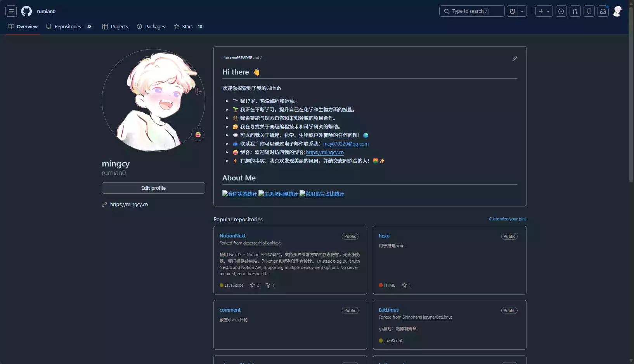Click the 常用语言占比统计 image link
634x364 pixels.
[x=322, y=194]
